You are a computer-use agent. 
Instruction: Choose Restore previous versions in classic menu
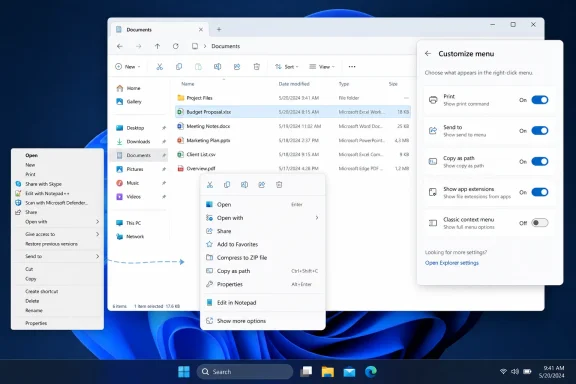click(58, 244)
